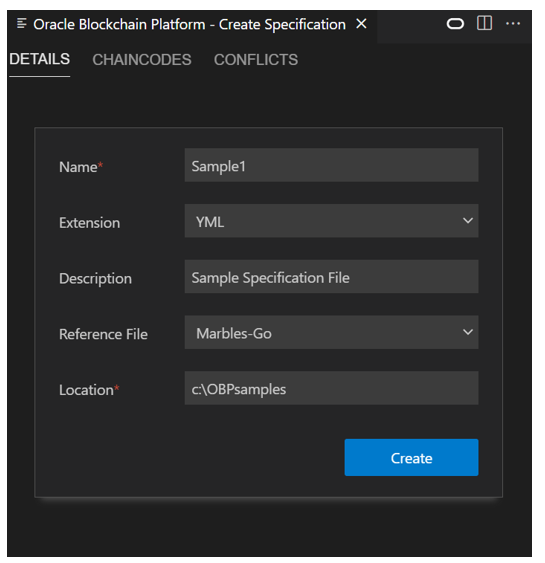545x563 pixels.
Task: Select the DETAILS tab
Action: (x=39, y=60)
